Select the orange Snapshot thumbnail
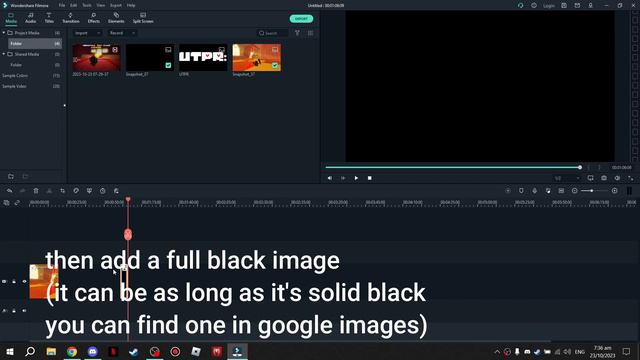The image size is (640, 360). (x=256, y=58)
